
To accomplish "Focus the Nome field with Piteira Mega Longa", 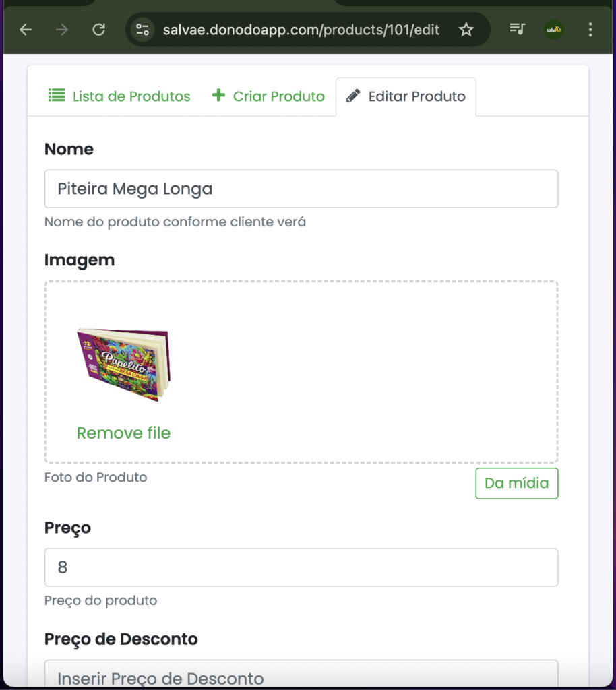I will [x=301, y=189].
